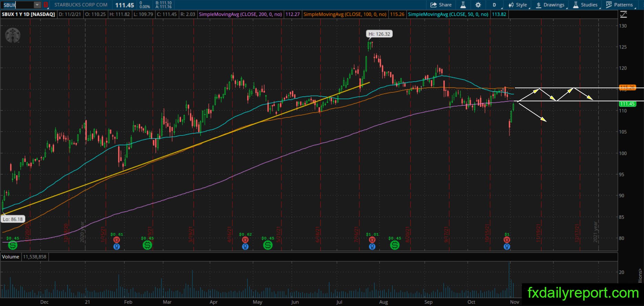Screen dimensions: 644x306
Task: Click the Volume panel label
Action: (x=11, y=257)
